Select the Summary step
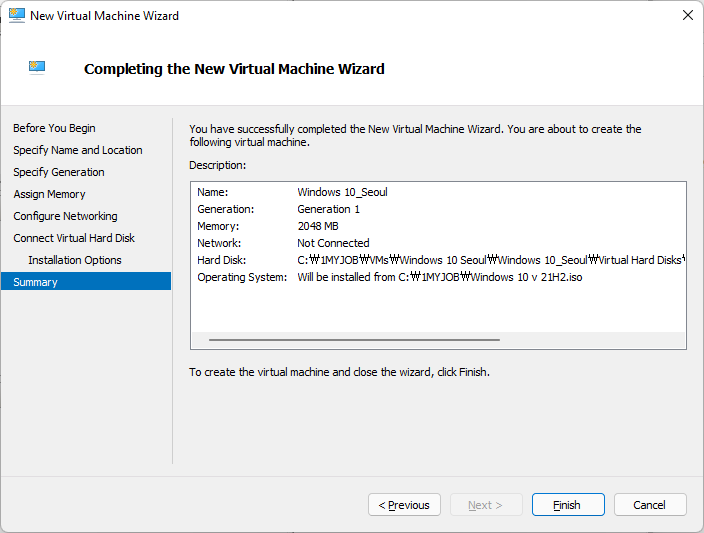This screenshot has height=533, width=704. pyautogui.click(x=86, y=282)
